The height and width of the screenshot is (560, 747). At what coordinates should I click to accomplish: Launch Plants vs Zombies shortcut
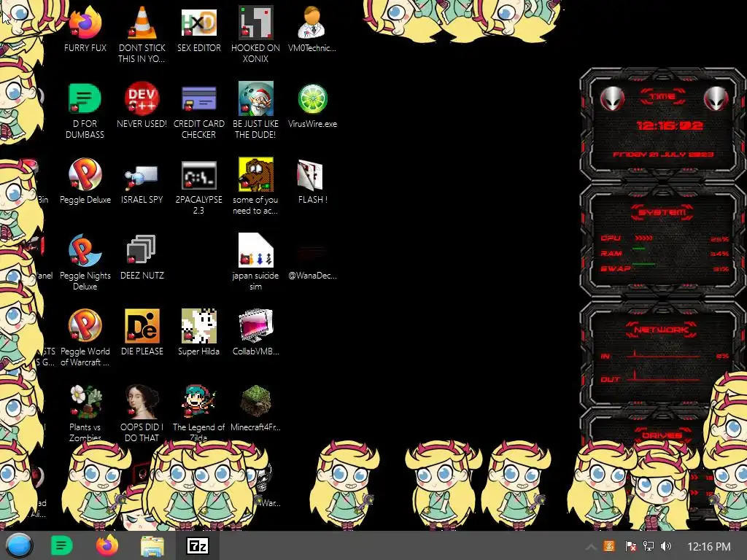85,402
